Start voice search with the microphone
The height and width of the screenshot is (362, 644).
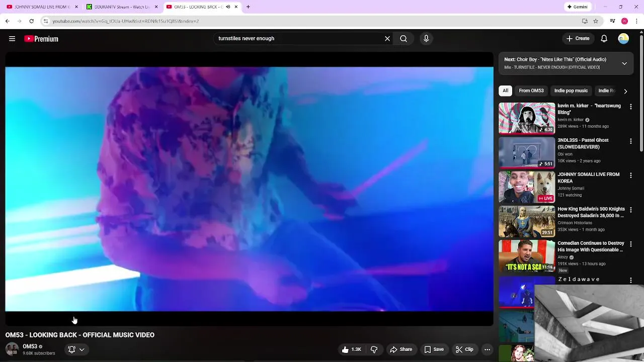[426, 39]
